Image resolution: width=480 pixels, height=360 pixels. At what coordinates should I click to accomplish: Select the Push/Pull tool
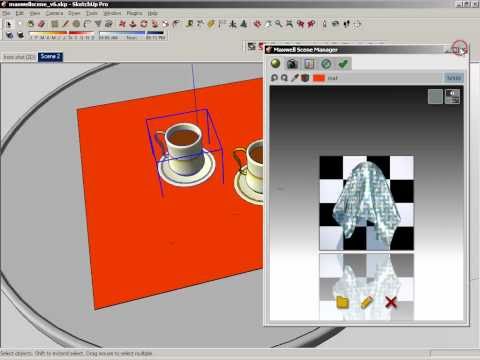(133, 24)
